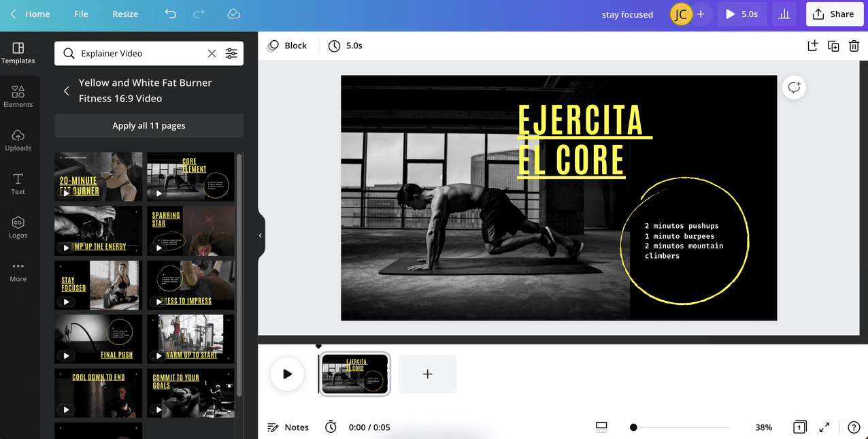The width and height of the screenshot is (868, 439).
Task: Open the Uploads sidebar panel
Action: coord(18,140)
